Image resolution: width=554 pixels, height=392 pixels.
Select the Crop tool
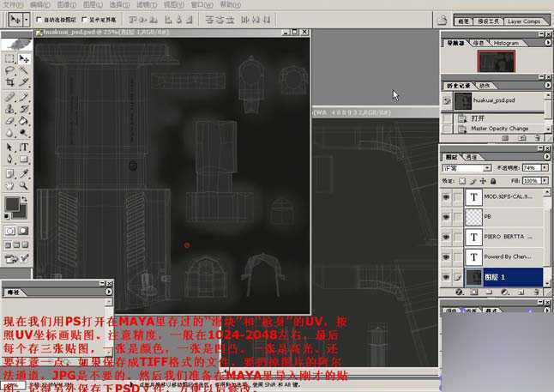tap(10, 82)
